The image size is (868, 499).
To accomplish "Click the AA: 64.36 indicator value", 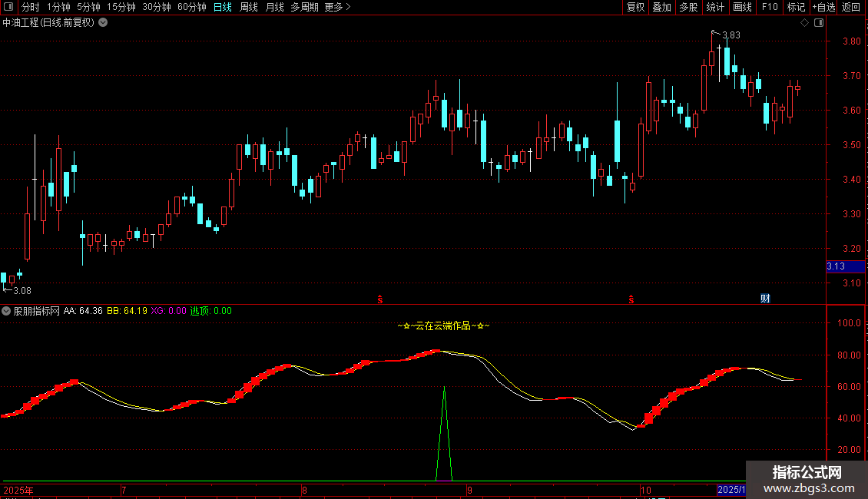I will coord(83,311).
